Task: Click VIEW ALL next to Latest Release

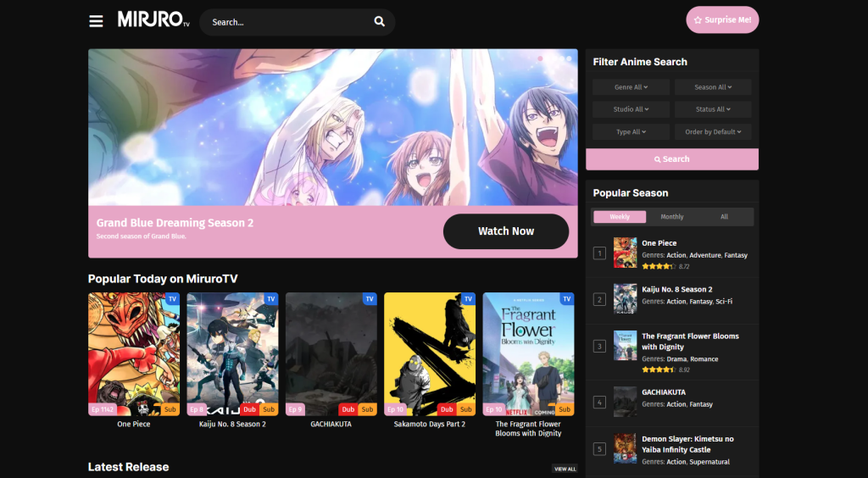Action: [565, 470]
